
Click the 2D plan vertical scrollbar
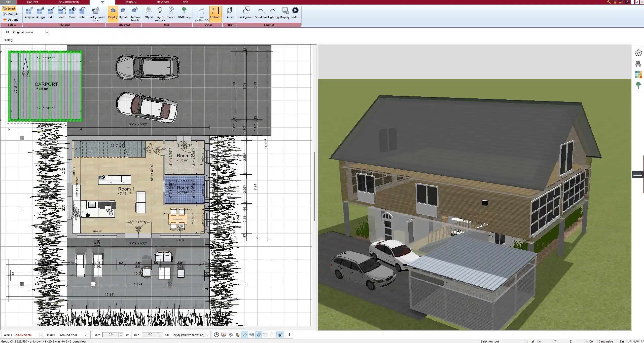[x=314, y=186]
